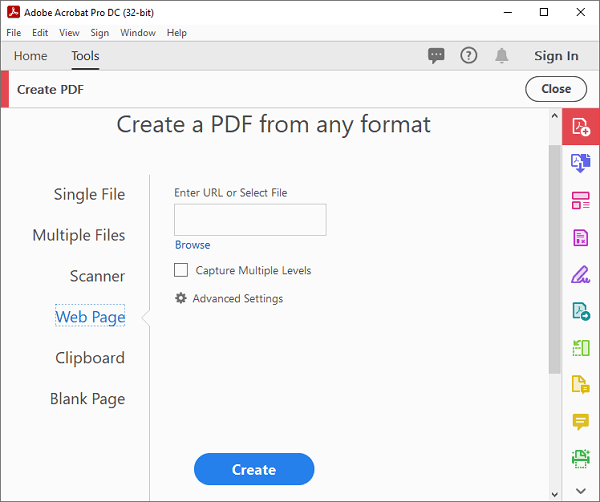The height and width of the screenshot is (502, 600).
Task: Open Advanced Settings link
Action: 238,298
